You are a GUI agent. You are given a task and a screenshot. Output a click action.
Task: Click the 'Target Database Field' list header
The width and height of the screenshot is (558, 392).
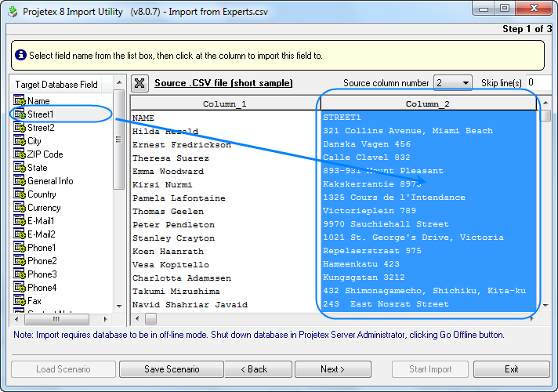pos(56,85)
